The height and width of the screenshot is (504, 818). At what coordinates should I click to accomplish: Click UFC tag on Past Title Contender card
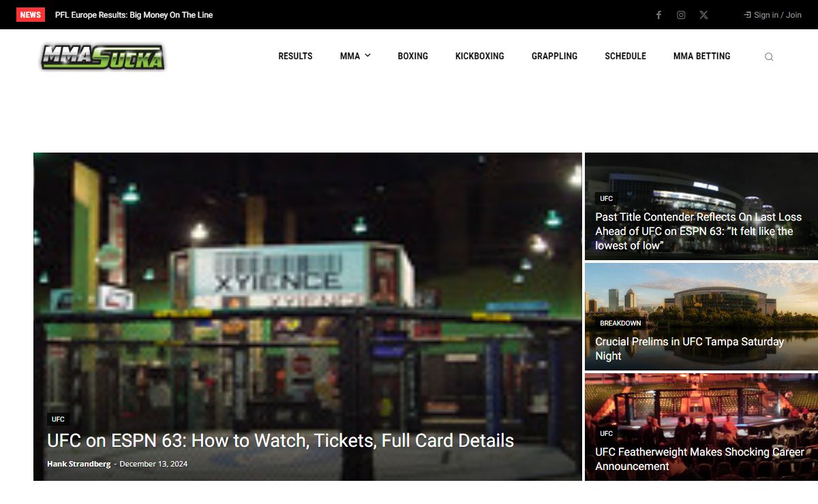[607, 199]
